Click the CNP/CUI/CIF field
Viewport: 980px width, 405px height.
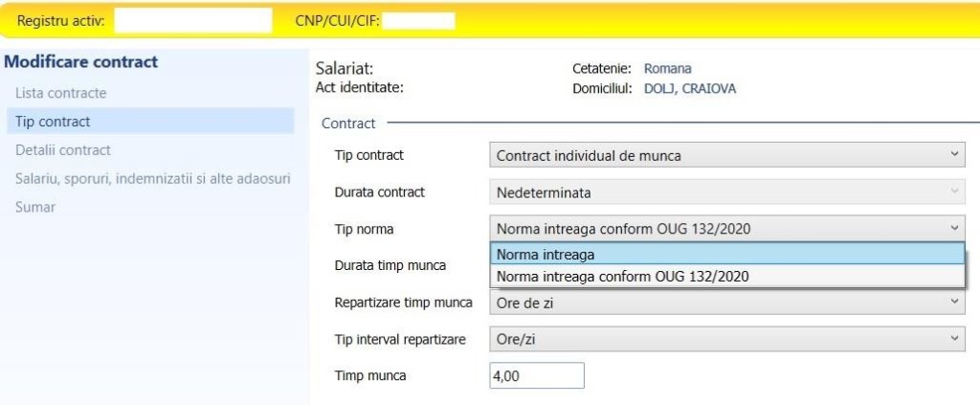(417, 20)
